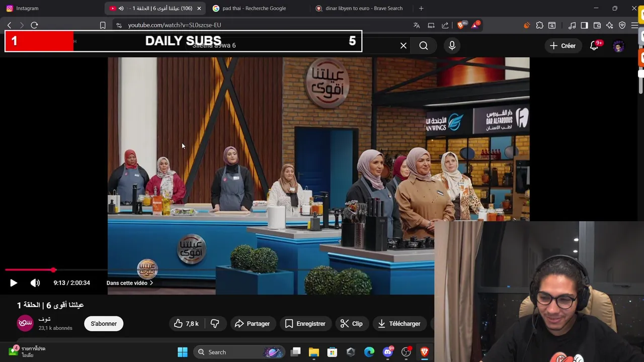Click the address bar URL youtube.com/watch
The width and height of the screenshot is (644, 362).
pos(174,25)
